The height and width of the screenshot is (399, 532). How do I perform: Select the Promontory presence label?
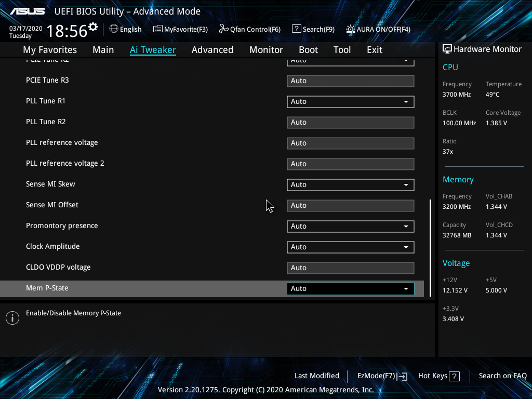[x=62, y=225]
